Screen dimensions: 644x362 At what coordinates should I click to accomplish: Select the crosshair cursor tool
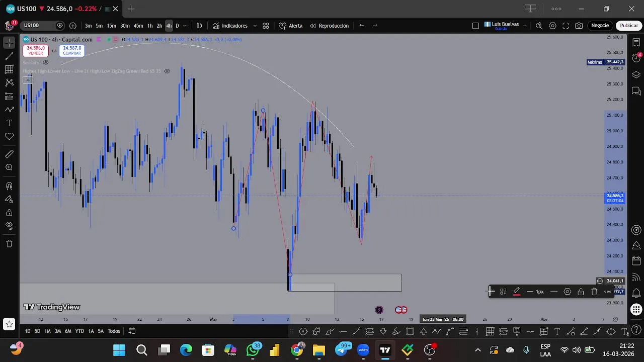[x=9, y=43]
